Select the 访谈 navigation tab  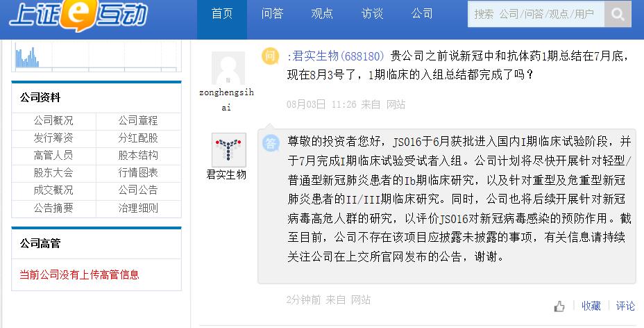click(x=372, y=14)
